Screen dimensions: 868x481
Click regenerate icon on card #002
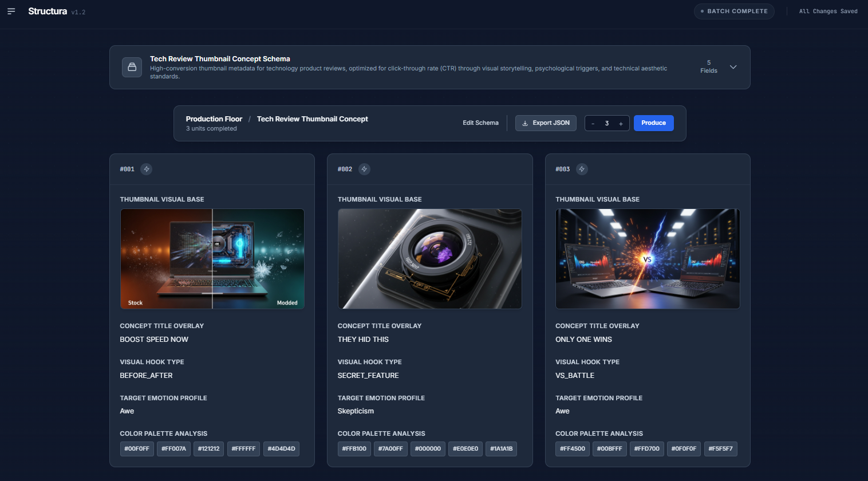pyautogui.click(x=364, y=169)
